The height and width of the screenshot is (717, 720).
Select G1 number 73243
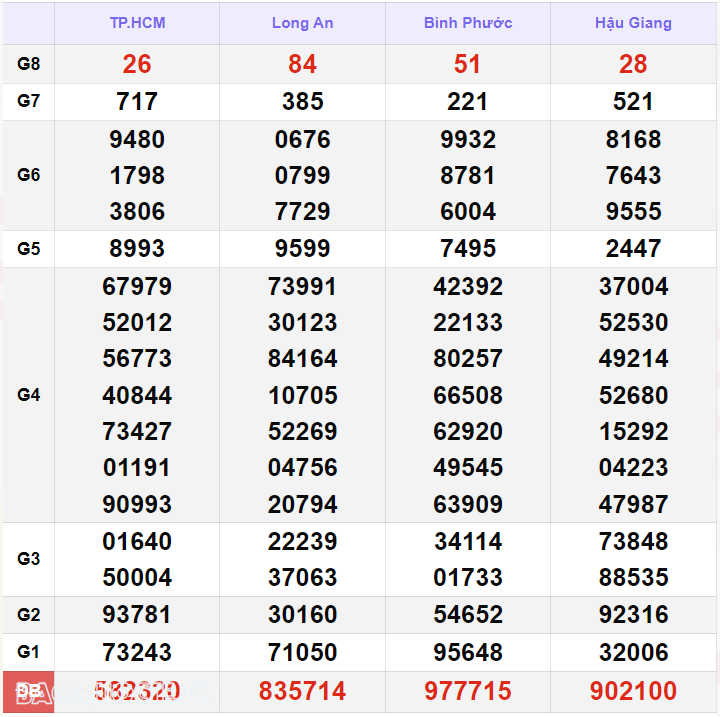[137, 652]
